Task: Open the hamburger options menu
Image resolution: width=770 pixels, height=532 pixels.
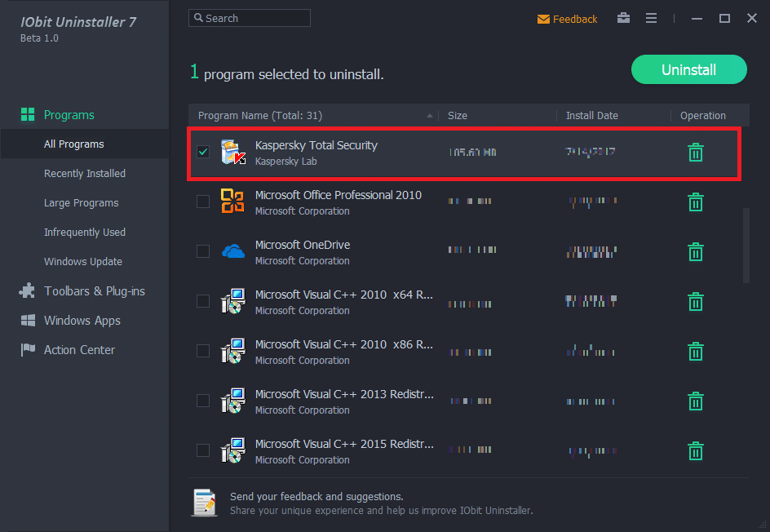Action: [651, 18]
